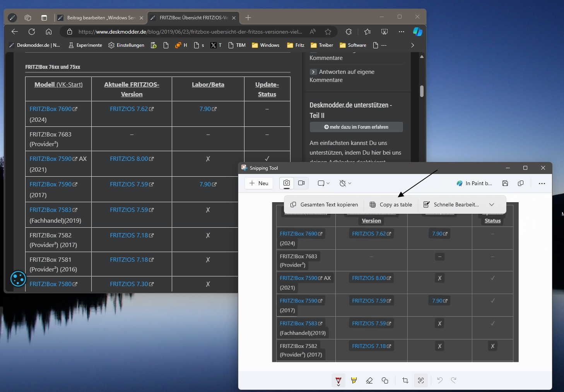The width and height of the screenshot is (564, 392).
Task: Open the Edge screenshot tool icon
Action: click(x=385, y=32)
